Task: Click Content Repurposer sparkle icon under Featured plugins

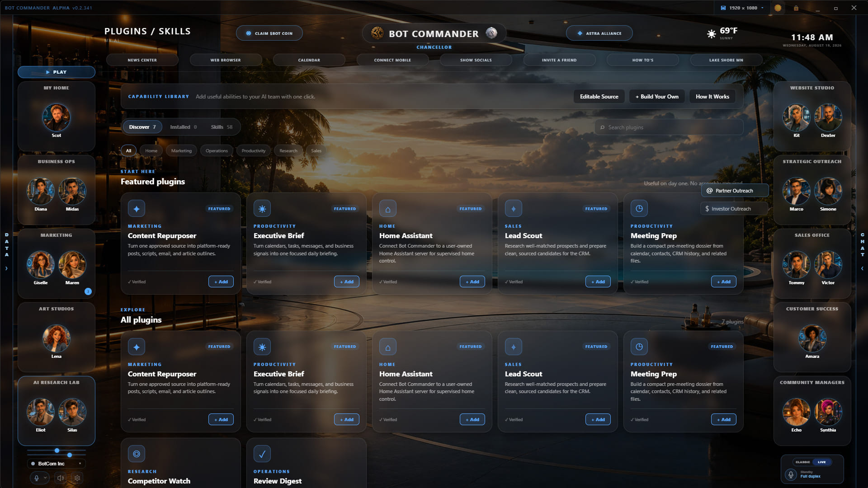Action: click(137, 209)
